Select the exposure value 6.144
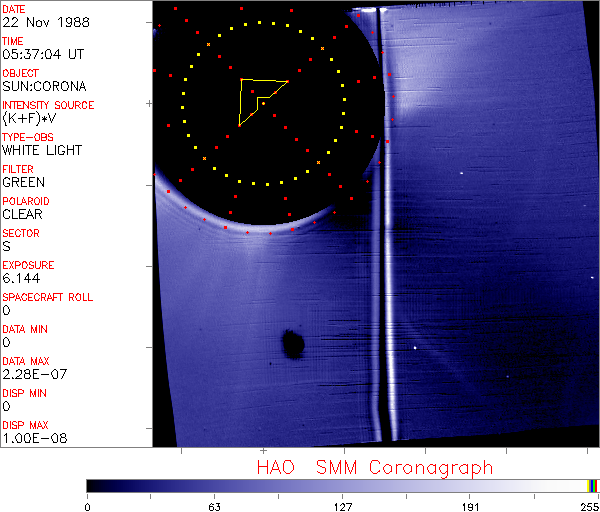Screen dimensions: 600x512 pyautogui.click(x=20, y=278)
